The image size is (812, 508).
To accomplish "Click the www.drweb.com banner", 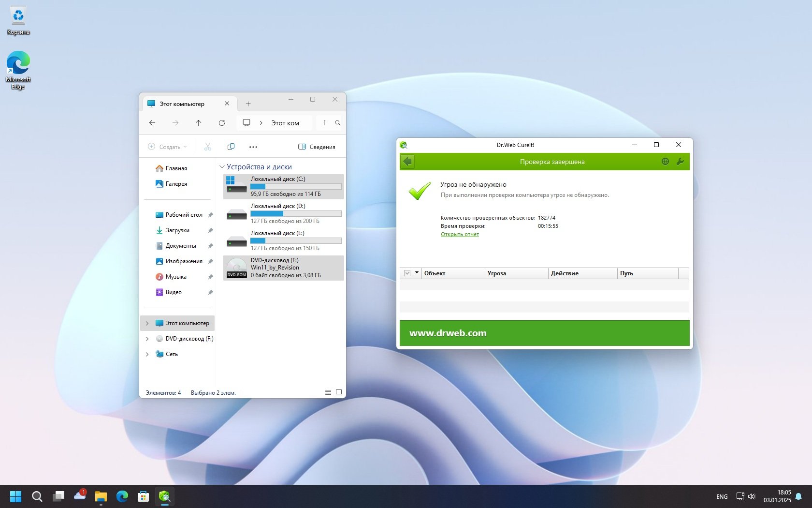I will tap(448, 333).
